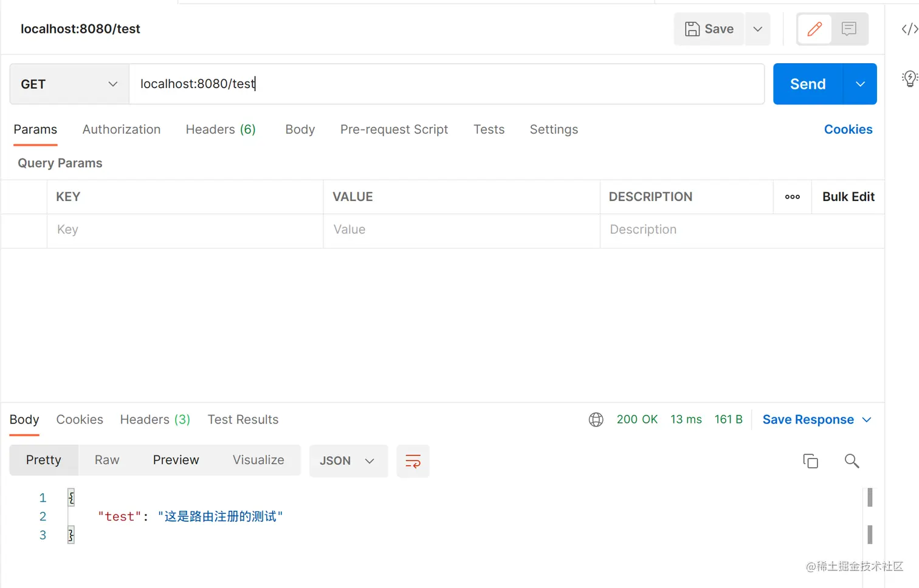
Task: Open the JSON format dropdown
Action: [348, 461]
